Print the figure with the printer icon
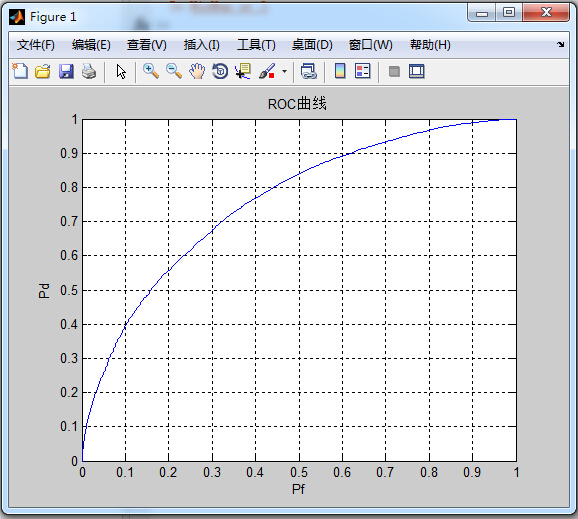Viewport: 578px width, 519px height. pos(89,71)
